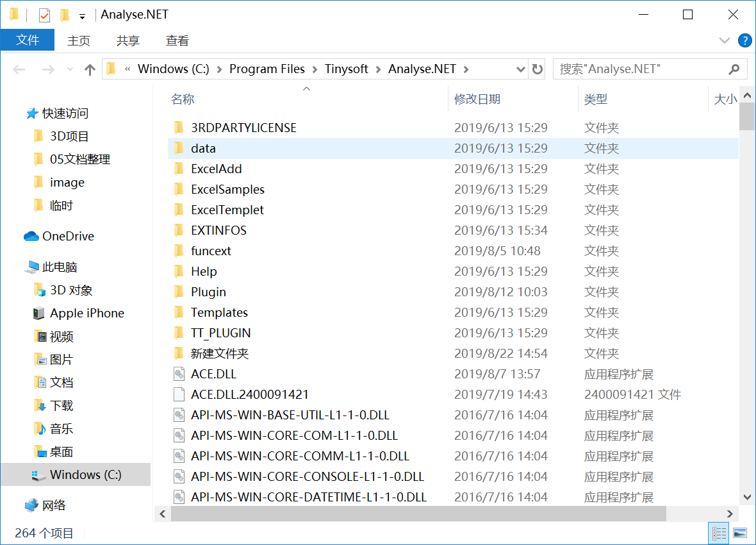Go back with the left arrow button
Viewport: 756px width, 545px height.
[x=19, y=69]
